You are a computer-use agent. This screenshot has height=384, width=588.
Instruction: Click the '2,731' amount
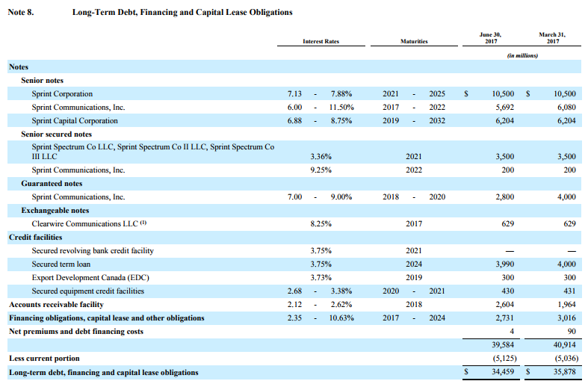(505, 318)
